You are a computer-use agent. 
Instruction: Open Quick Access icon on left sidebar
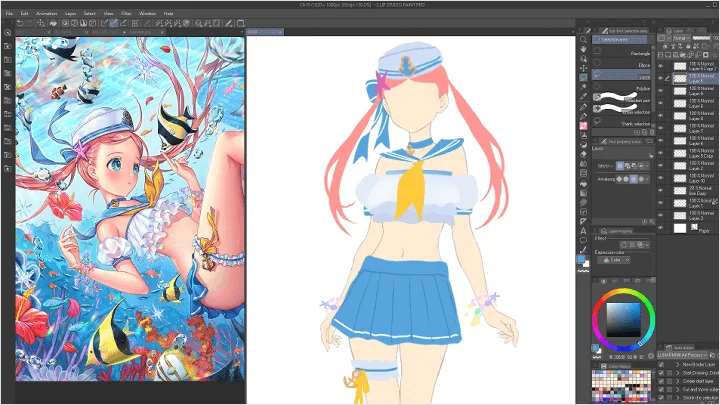pos(7,33)
